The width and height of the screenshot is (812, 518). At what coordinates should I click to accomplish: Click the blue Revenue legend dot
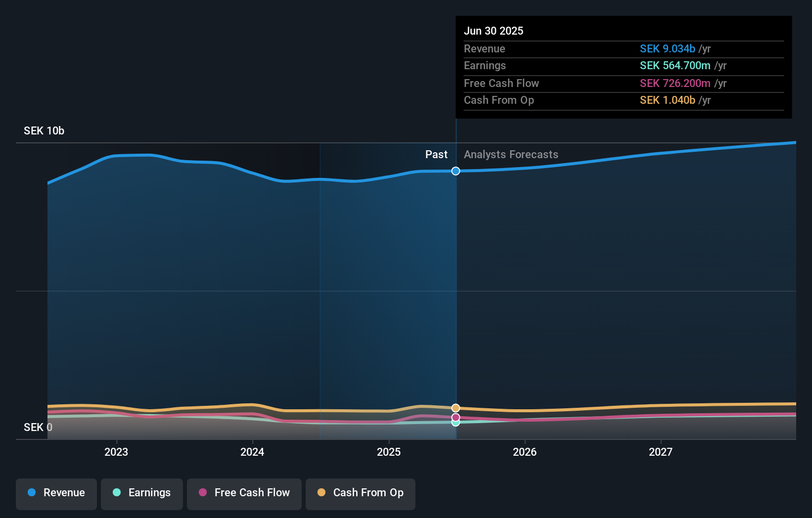pyautogui.click(x=32, y=492)
